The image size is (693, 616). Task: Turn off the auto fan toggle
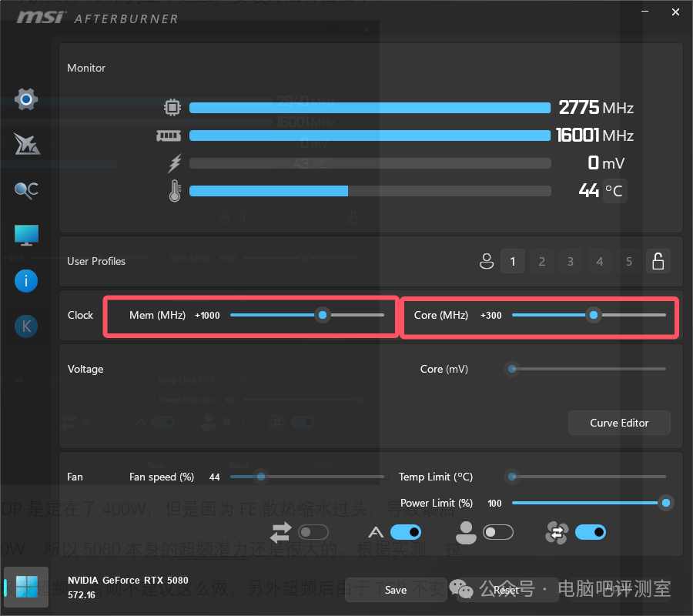pos(405,532)
